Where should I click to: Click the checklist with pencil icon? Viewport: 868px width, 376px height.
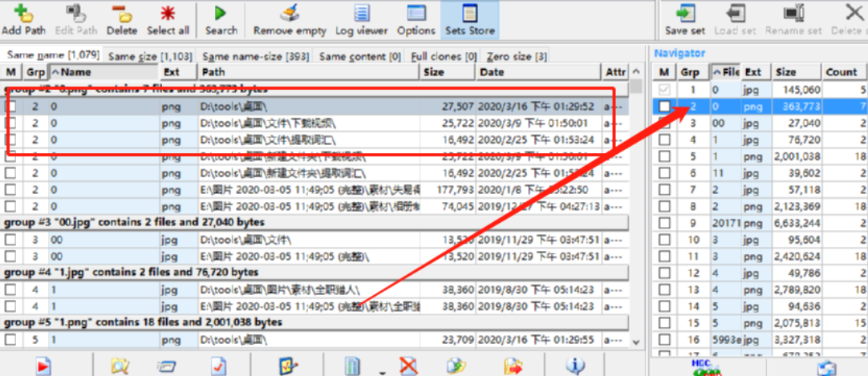289,366
